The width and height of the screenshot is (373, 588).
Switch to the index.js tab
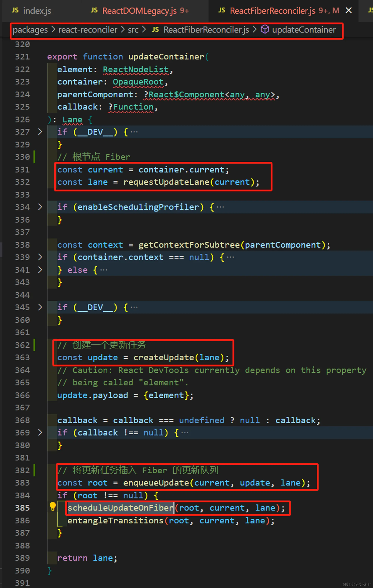pyautogui.click(x=37, y=11)
